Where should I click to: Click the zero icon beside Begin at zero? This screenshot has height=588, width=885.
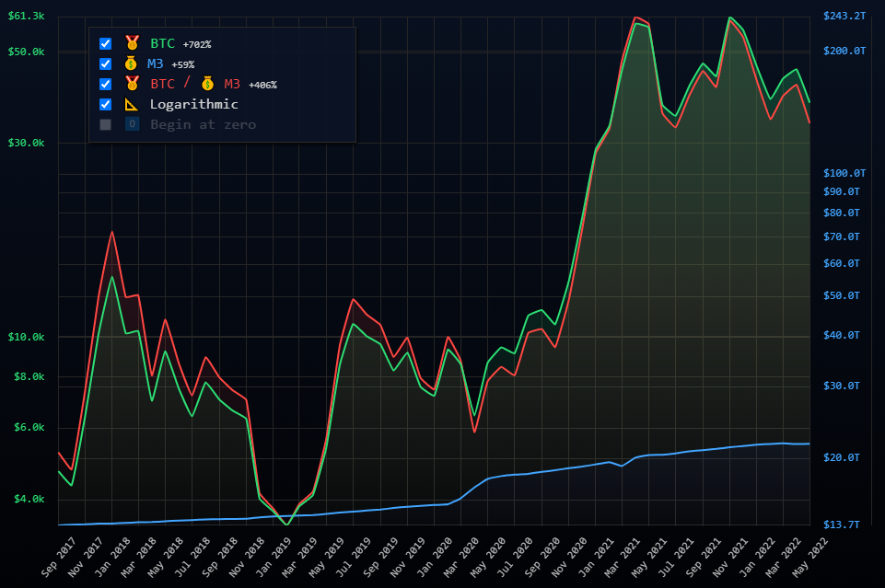point(132,124)
